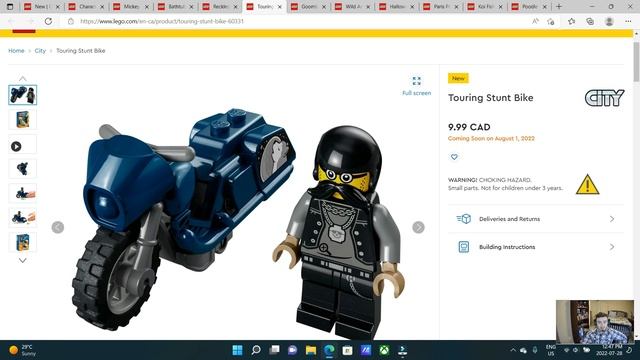The width and height of the screenshot is (640, 360).
Task: Open the Full screen image view
Action: 416,86
